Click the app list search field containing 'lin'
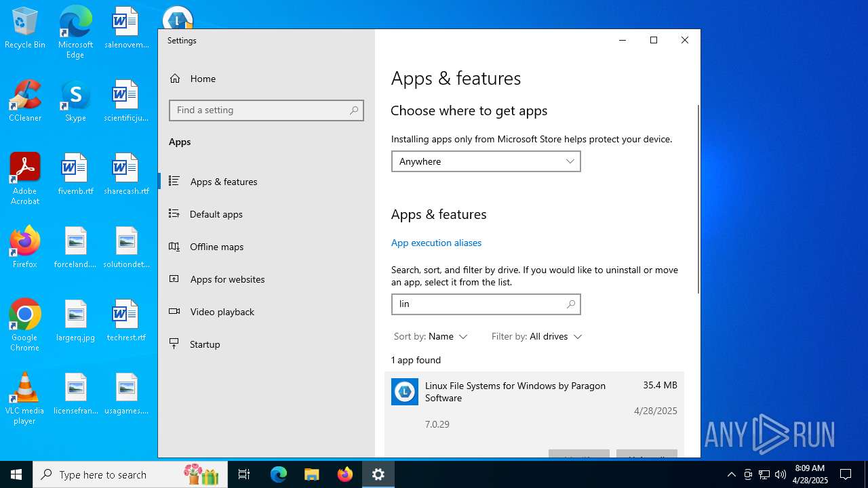The image size is (868, 488). [x=486, y=304]
